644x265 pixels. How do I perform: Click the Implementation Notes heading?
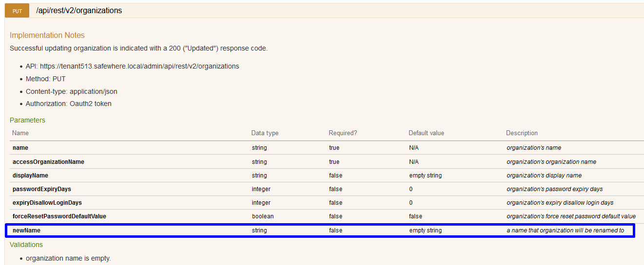[47, 35]
